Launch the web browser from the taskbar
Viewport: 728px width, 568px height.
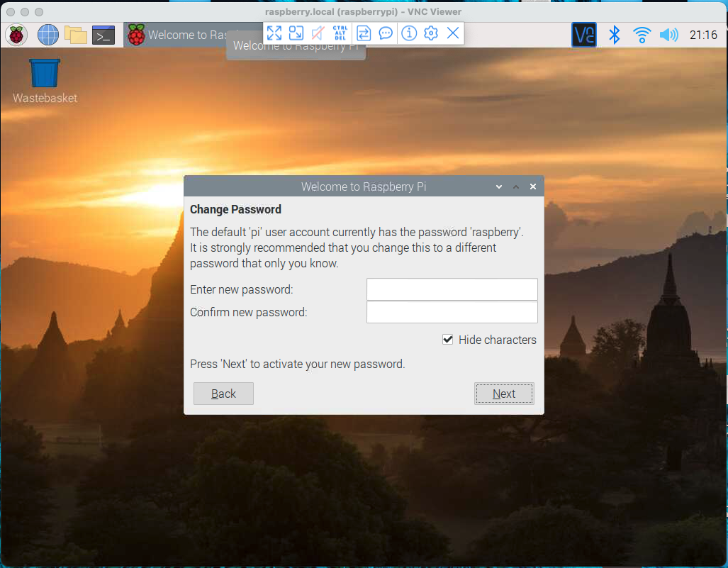click(x=47, y=35)
